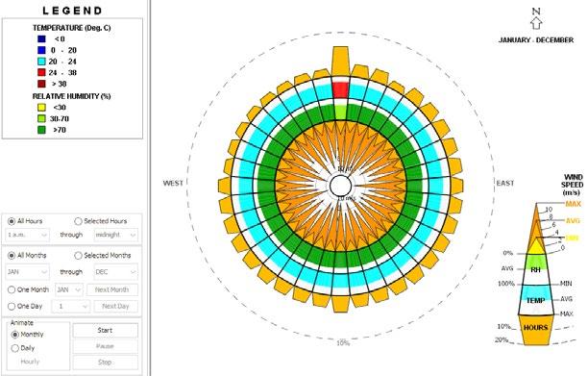The width and height of the screenshot is (588, 376).
Task: Enable the One Month radio option
Action: (x=12, y=289)
